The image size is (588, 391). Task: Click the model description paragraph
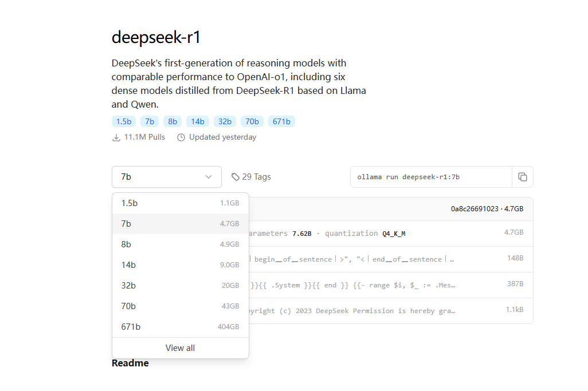(239, 84)
